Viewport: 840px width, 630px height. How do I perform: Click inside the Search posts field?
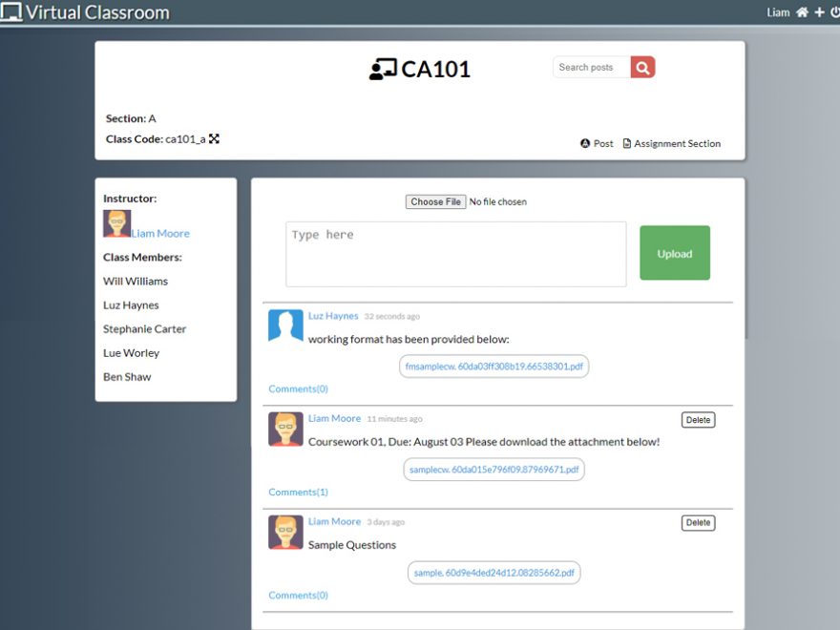[x=592, y=68]
